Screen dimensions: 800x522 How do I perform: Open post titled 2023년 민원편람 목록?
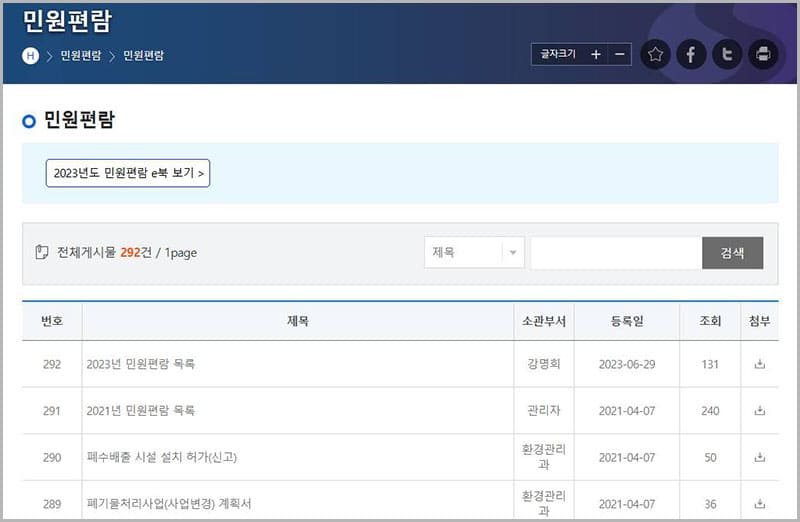141,364
